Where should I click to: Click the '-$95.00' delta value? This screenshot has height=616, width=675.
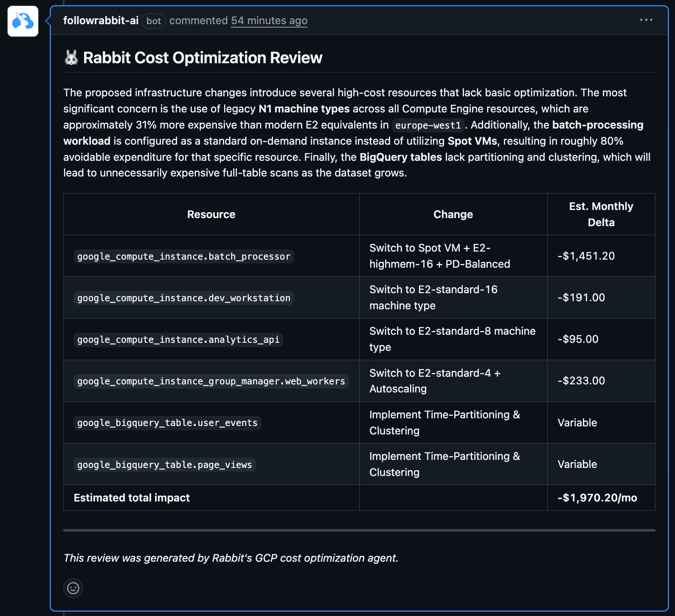pyautogui.click(x=578, y=339)
